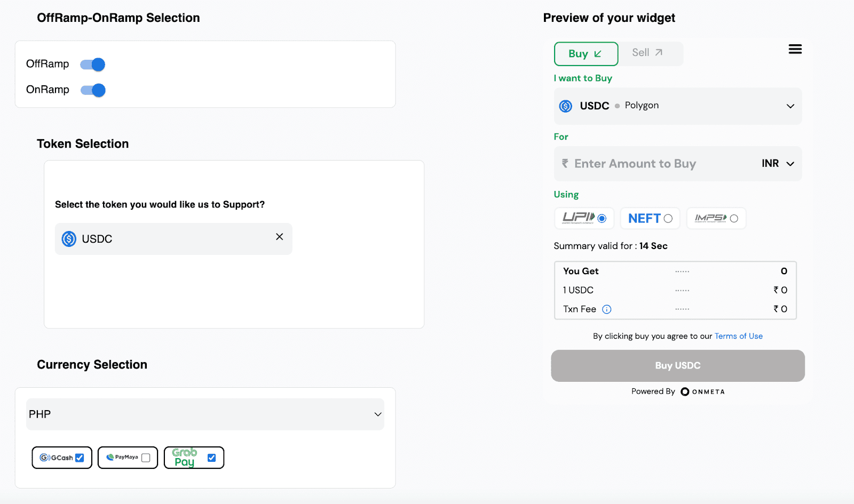Turn off the OnRamp switch
This screenshot has height=504, width=854.
pos(93,90)
